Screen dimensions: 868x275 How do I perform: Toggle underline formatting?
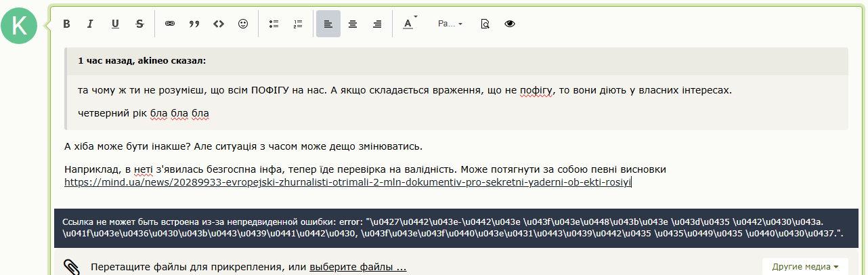(x=115, y=24)
